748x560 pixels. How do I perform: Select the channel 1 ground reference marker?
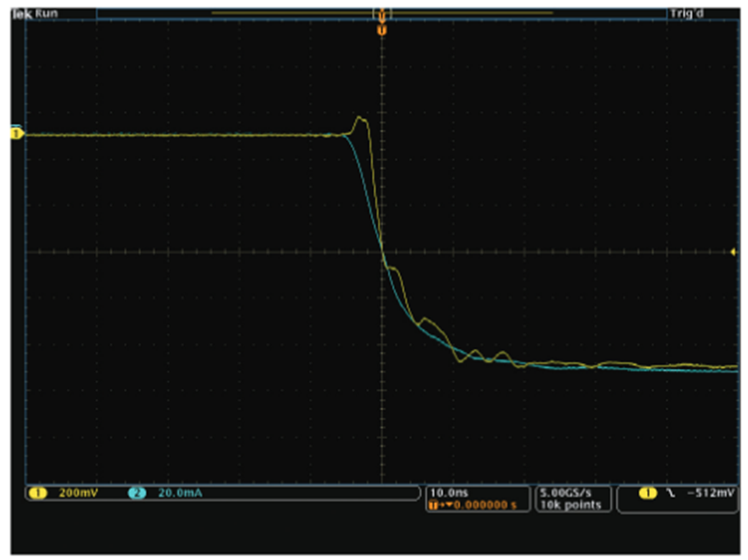coord(16,134)
